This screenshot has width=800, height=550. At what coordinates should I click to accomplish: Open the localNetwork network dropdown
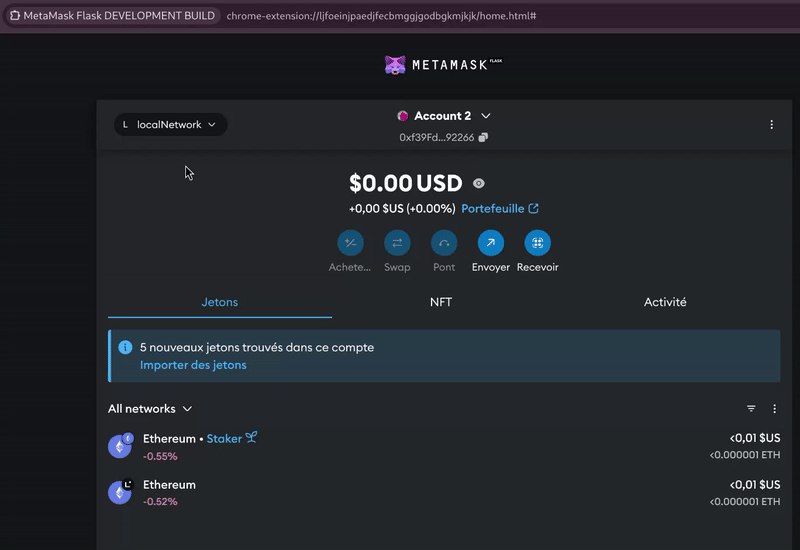(x=170, y=125)
